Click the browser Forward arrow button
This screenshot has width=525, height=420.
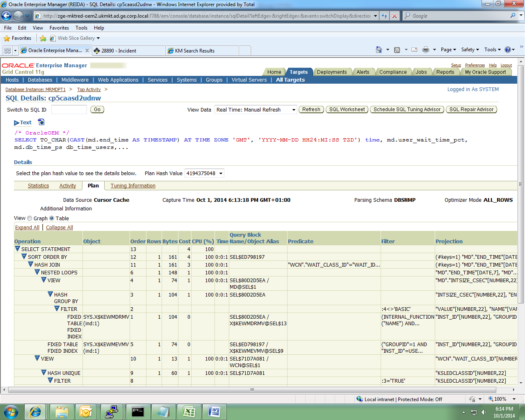[x=18, y=16]
